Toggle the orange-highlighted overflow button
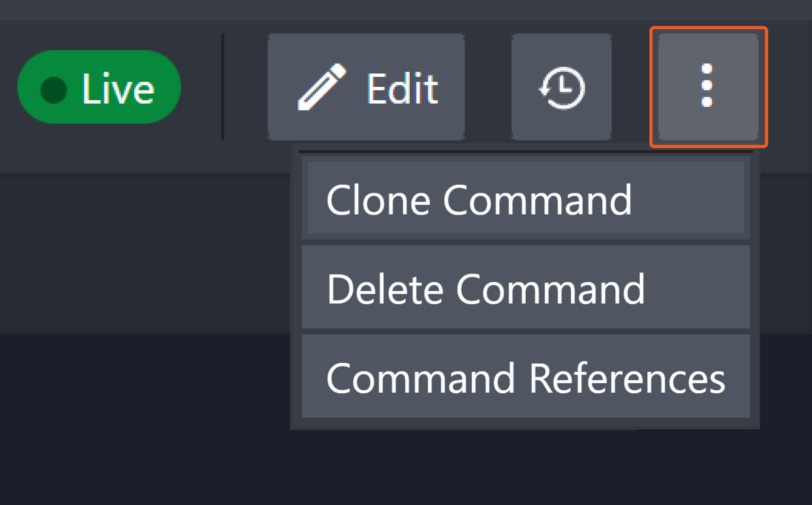 tap(708, 86)
